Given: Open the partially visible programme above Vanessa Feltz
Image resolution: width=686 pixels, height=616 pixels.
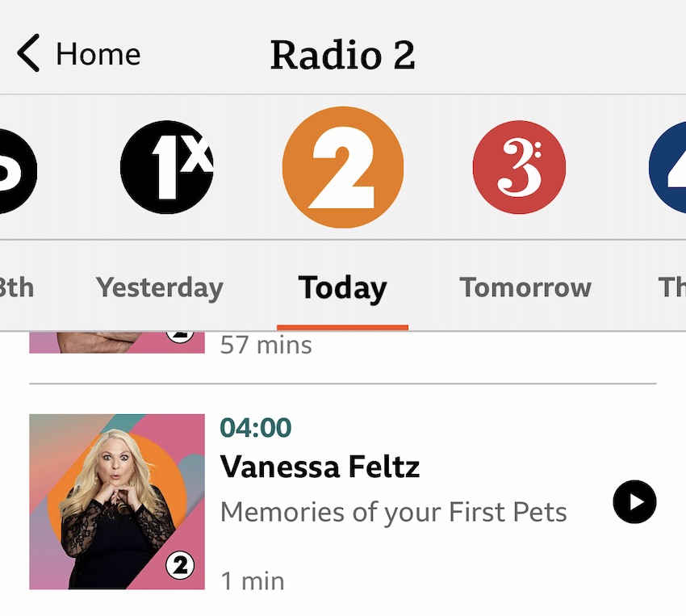Looking at the screenshot, I should click(117, 339).
